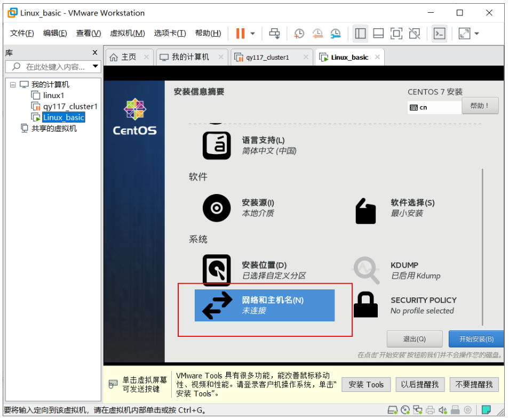Open 安装位置(D) hard disk icon
This screenshot has width=509, height=420.
(217, 270)
